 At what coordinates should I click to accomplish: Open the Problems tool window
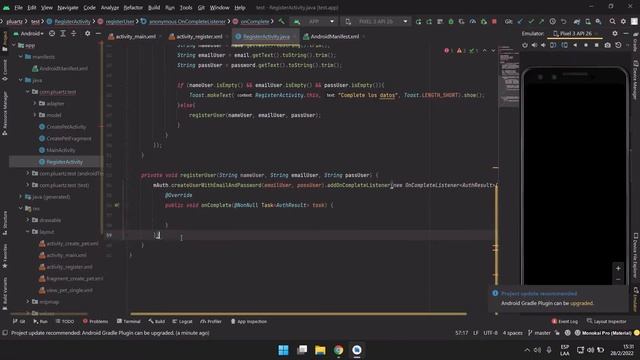(x=96, y=322)
